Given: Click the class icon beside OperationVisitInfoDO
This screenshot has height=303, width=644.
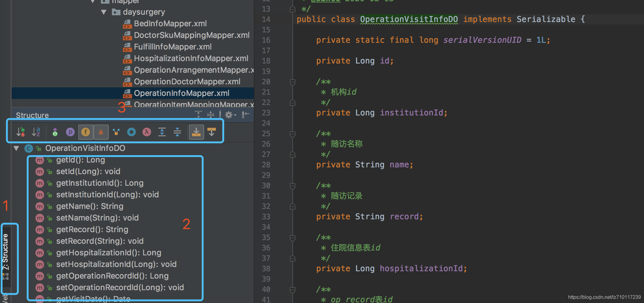Looking at the screenshot, I should tap(29, 148).
